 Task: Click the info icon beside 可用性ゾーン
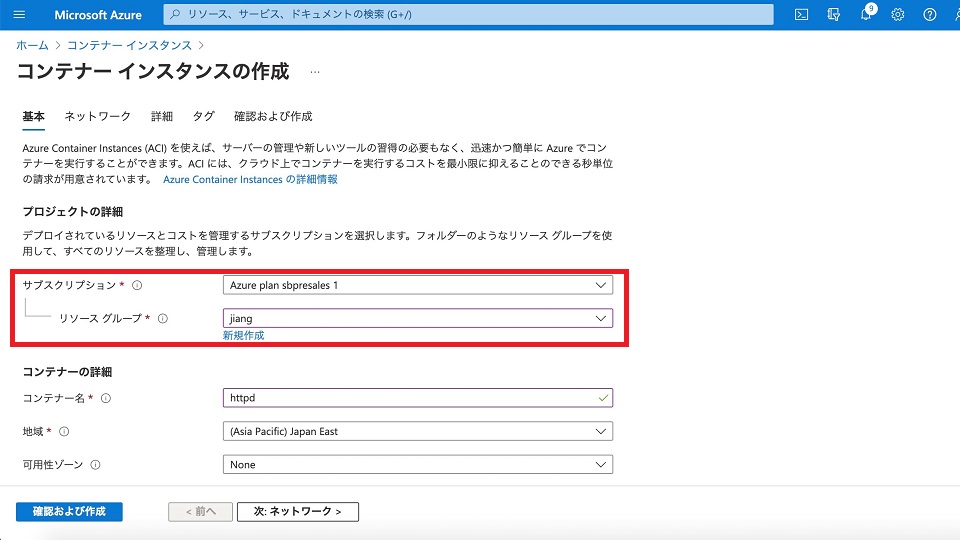(x=95, y=465)
